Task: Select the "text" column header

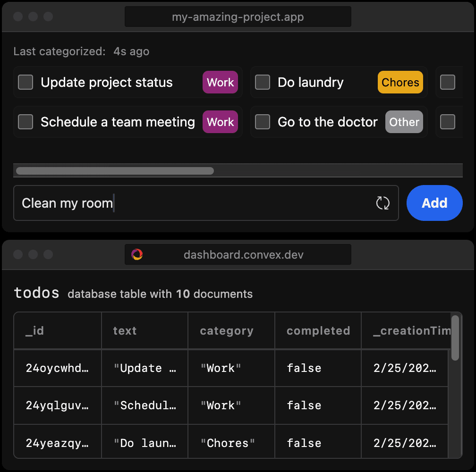Action: click(125, 330)
